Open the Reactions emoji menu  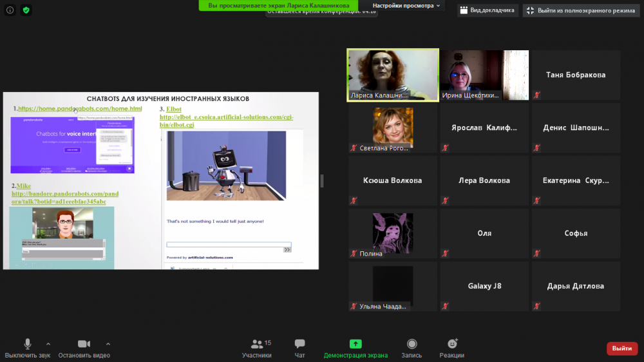[x=452, y=344]
